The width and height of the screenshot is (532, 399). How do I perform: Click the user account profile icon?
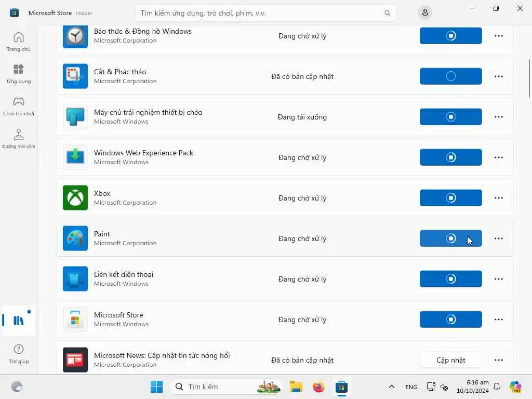coord(425,13)
